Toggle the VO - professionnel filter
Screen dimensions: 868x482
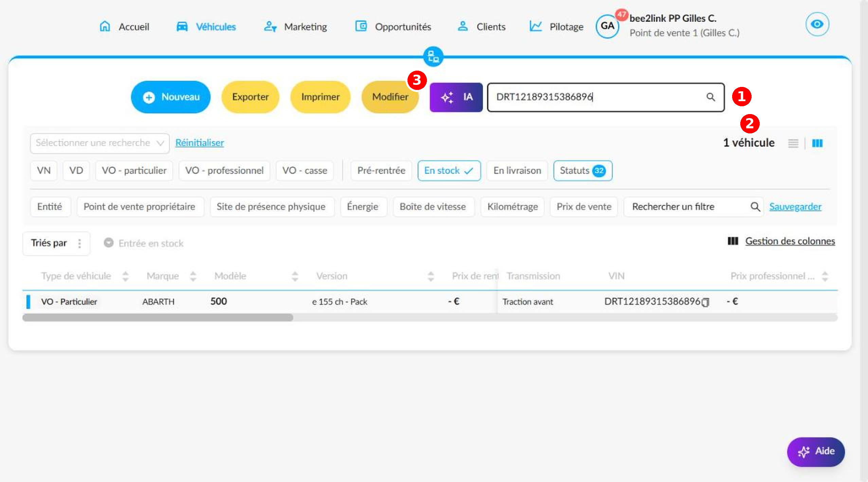point(224,171)
